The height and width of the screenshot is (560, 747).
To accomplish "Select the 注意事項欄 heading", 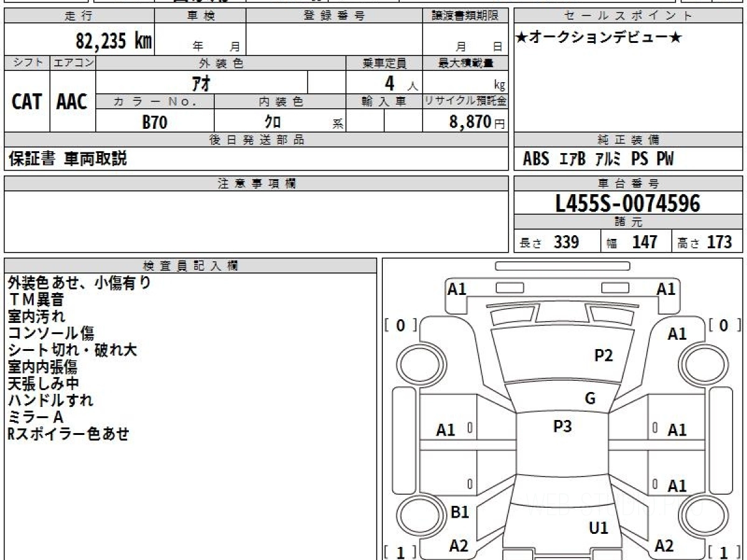I will point(256,184).
